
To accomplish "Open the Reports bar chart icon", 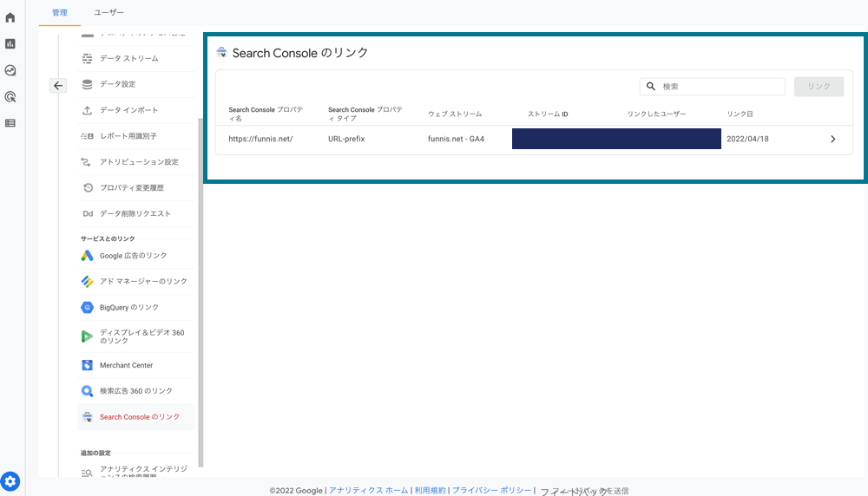I will (x=10, y=43).
